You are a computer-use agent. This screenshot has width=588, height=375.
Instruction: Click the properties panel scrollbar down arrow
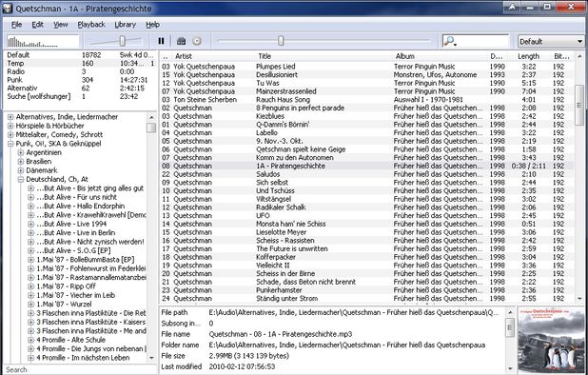coord(510,368)
